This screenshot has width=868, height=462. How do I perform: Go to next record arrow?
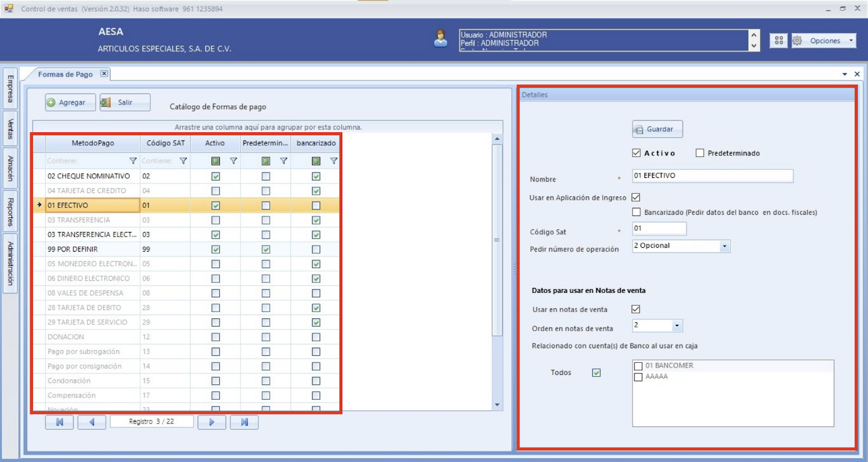(212, 422)
